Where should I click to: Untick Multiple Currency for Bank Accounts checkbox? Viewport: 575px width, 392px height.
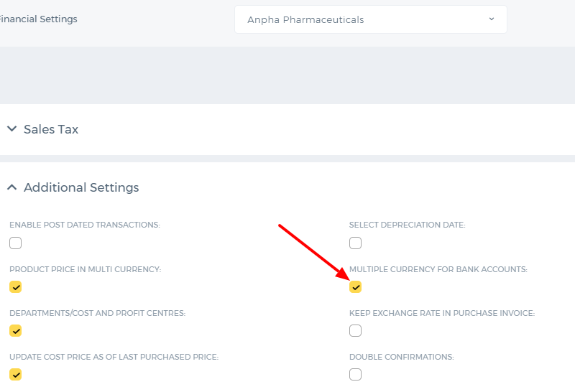(355, 287)
